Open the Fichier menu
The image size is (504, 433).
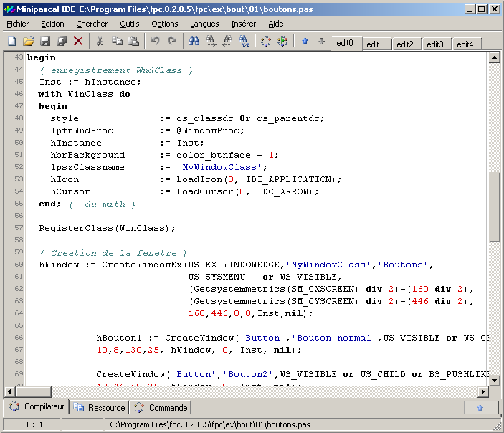point(18,24)
